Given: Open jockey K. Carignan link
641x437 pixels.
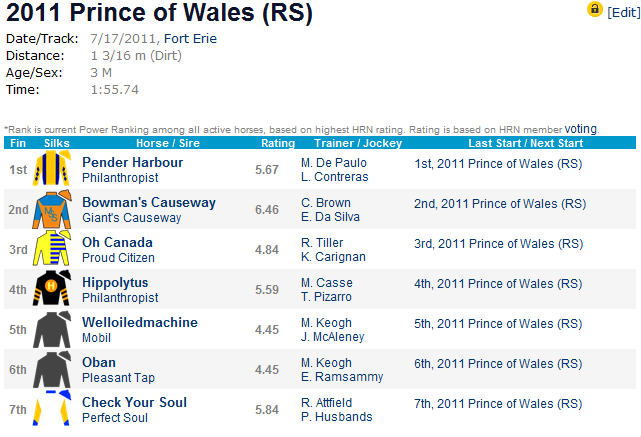Looking at the screenshot, I should [333, 257].
